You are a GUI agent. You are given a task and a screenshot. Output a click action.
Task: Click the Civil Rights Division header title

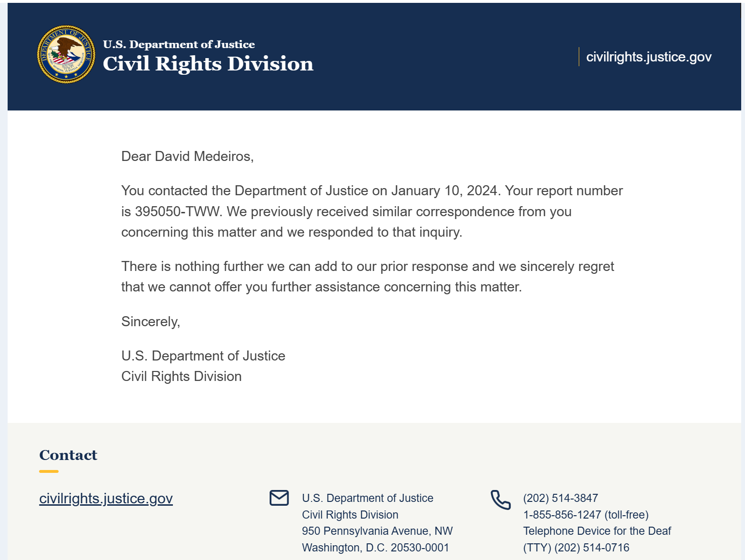tap(208, 64)
